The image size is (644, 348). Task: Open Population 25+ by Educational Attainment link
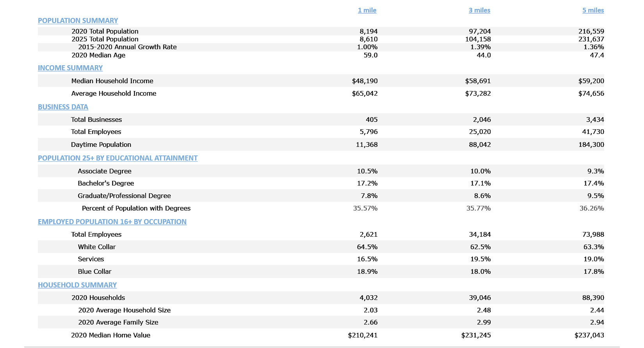pyautogui.click(x=117, y=158)
